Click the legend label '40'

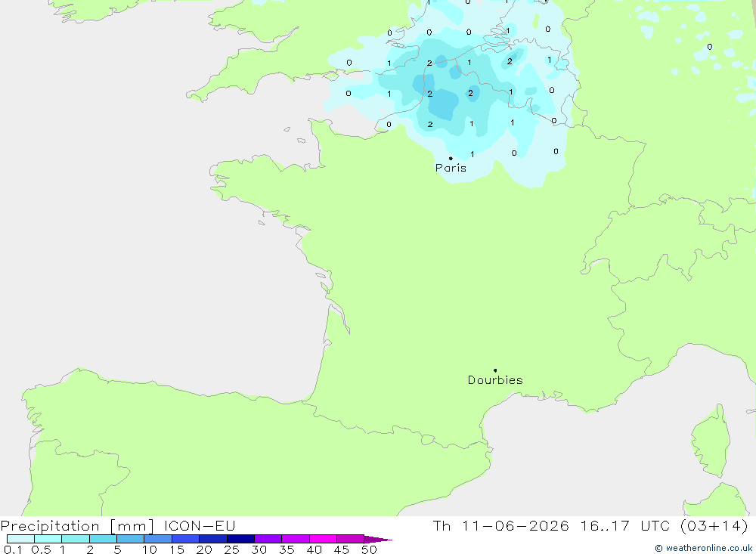(314, 549)
